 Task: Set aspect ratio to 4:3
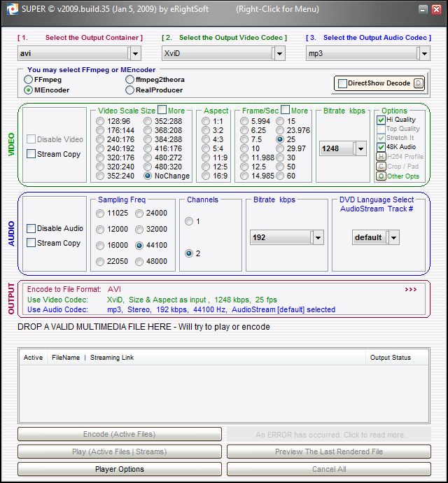(x=206, y=139)
